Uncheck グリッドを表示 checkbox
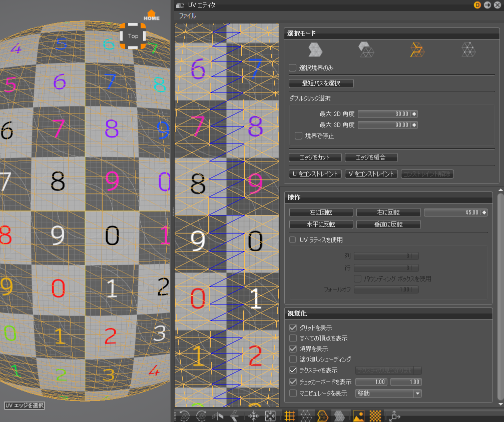This screenshot has height=422, width=504. 293,328
